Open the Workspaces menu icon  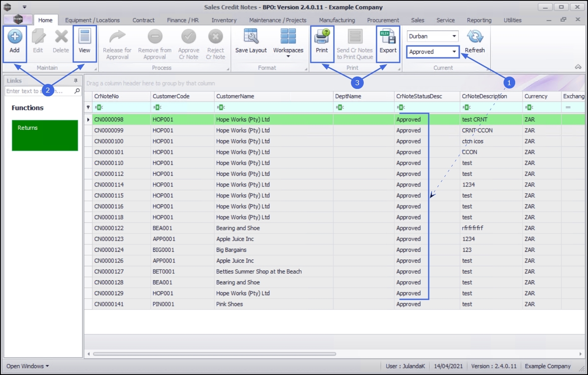(x=288, y=43)
